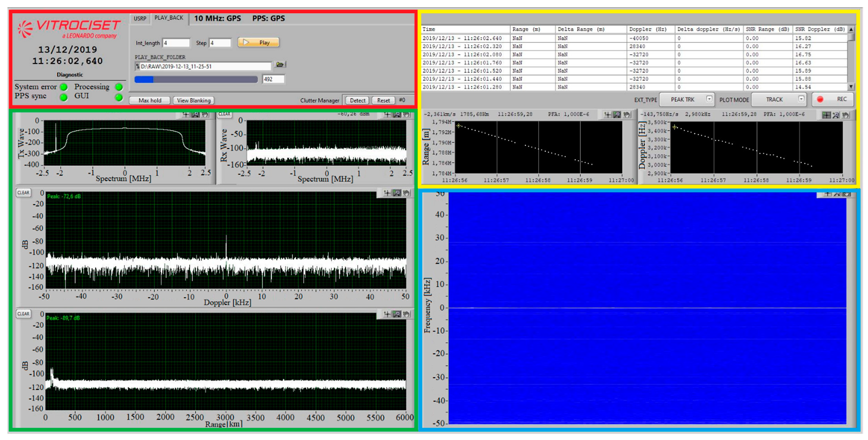The width and height of the screenshot is (868, 440).
Task: Select pan hand tool on Range track plot
Action: [x=626, y=114]
